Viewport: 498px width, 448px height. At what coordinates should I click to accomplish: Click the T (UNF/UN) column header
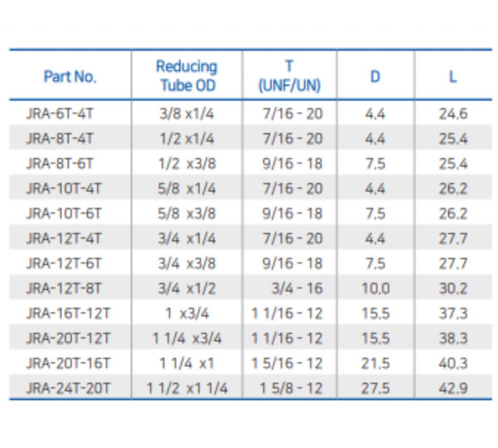click(x=289, y=76)
